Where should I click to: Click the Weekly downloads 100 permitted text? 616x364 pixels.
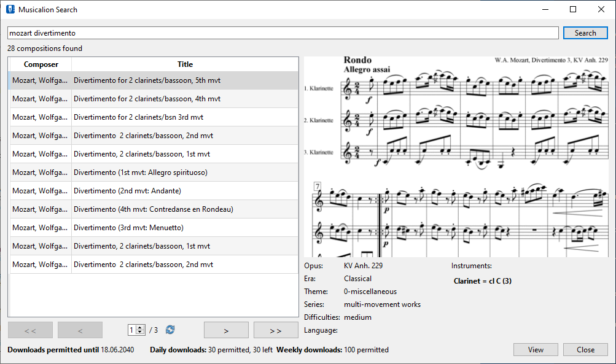pos(332,349)
